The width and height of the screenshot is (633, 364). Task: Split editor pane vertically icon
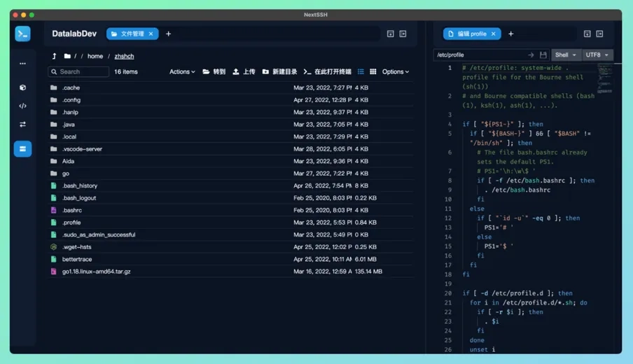pos(599,34)
